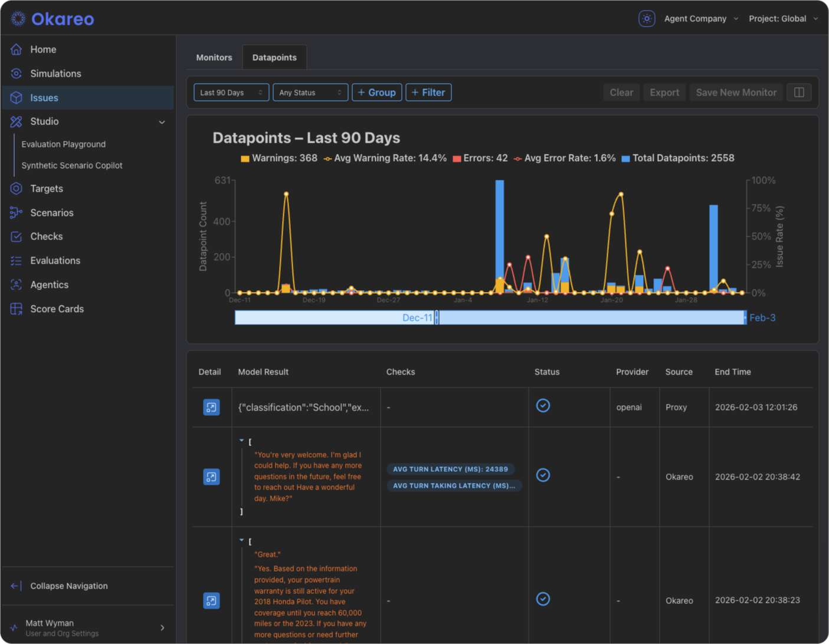Open the Agentics section

pyautogui.click(x=50, y=284)
